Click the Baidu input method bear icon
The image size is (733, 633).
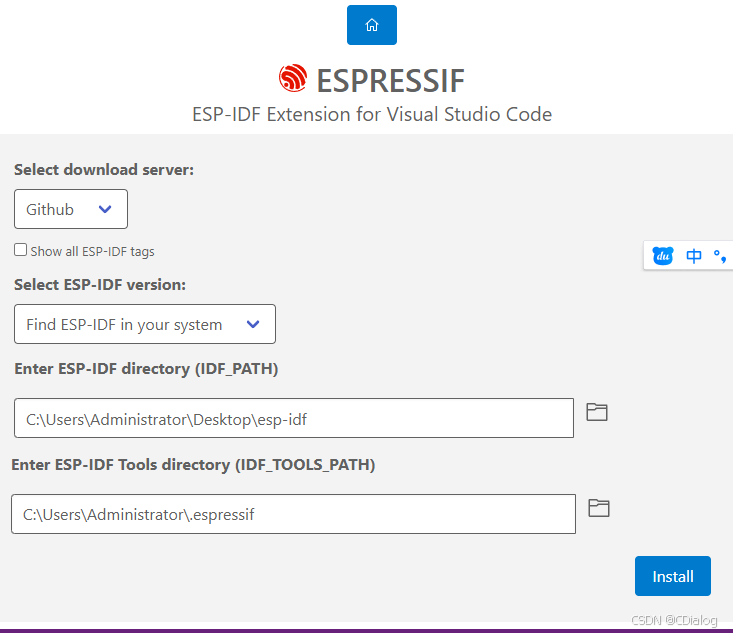[663, 256]
